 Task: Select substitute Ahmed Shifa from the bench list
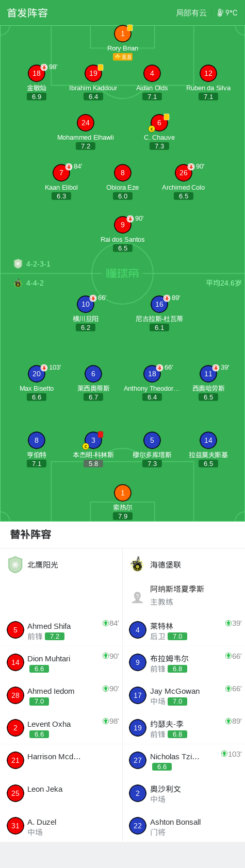click(x=61, y=630)
